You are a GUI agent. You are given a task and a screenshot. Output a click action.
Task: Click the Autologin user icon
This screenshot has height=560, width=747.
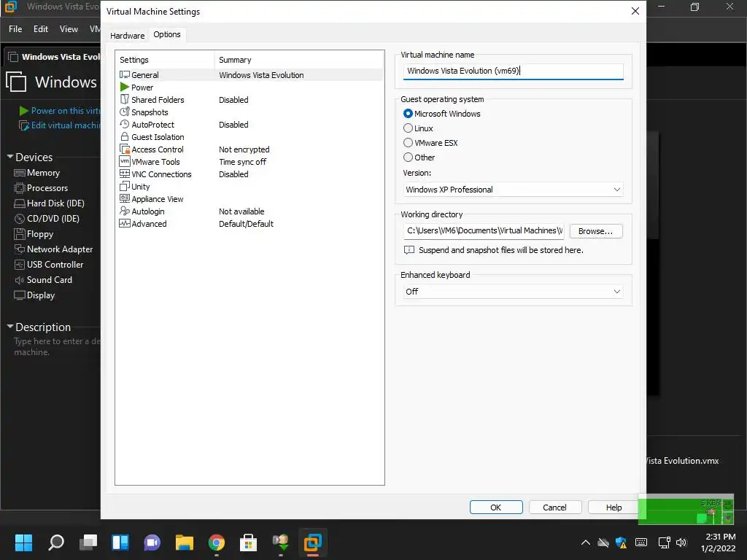point(124,211)
